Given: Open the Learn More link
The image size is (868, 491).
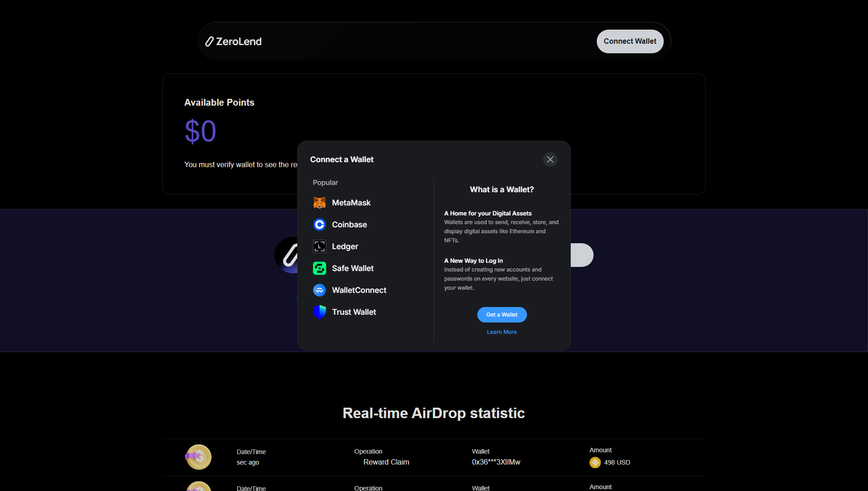Looking at the screenshot, I should coord(502,332).
